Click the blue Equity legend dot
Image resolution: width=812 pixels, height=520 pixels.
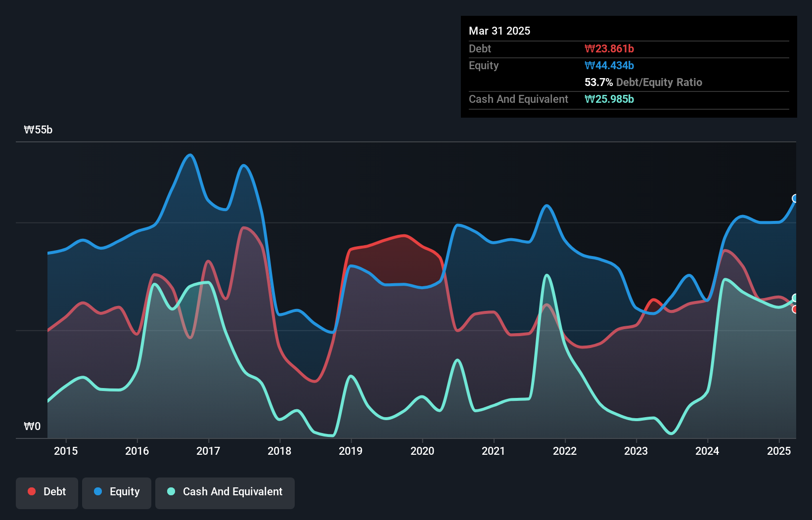click(98, 491)
